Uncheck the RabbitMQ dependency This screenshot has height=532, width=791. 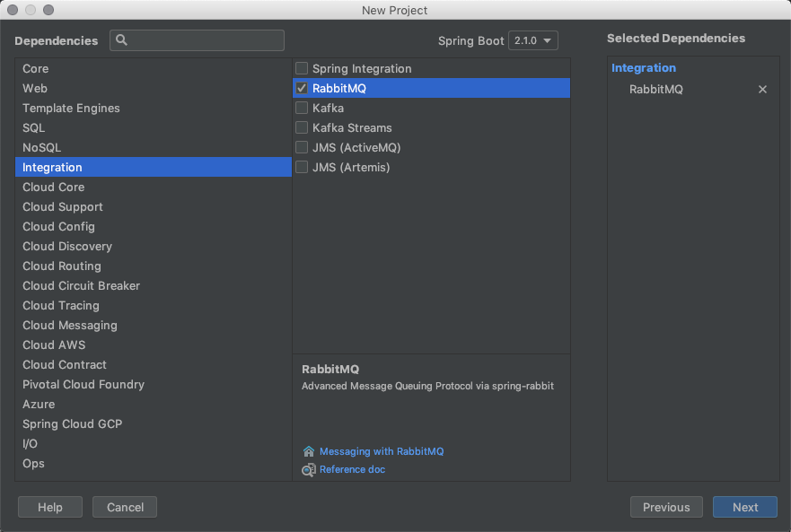coord(301,88)
